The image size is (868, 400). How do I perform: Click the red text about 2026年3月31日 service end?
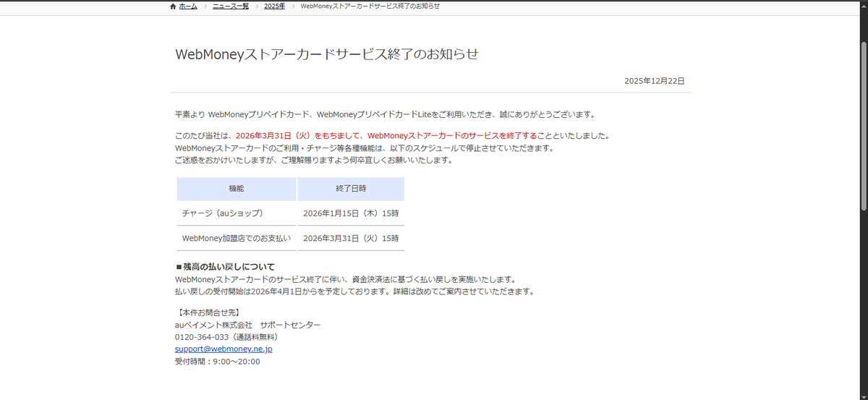click(x=386, y=135)
